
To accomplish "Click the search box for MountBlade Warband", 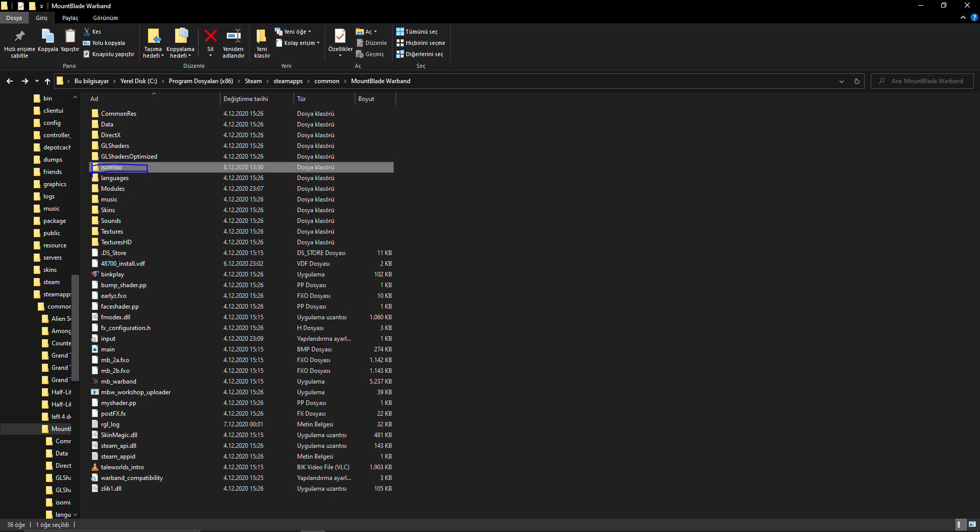I will pos(922,81).
